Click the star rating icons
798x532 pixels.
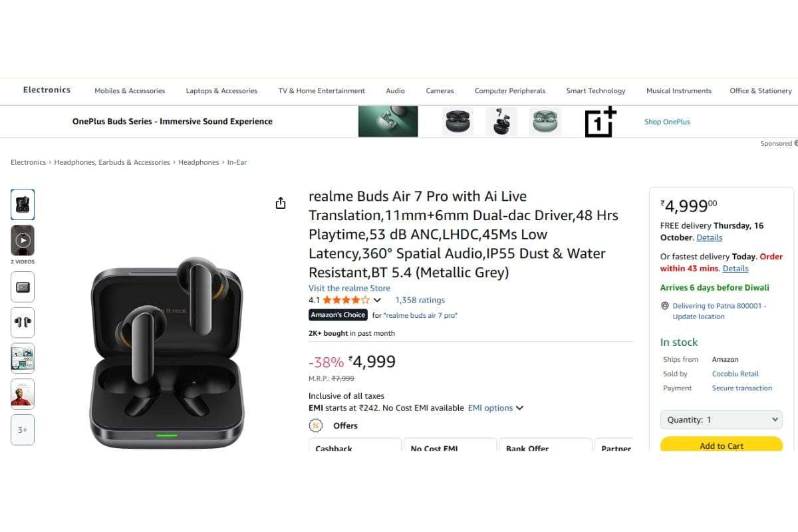(346, 300)
